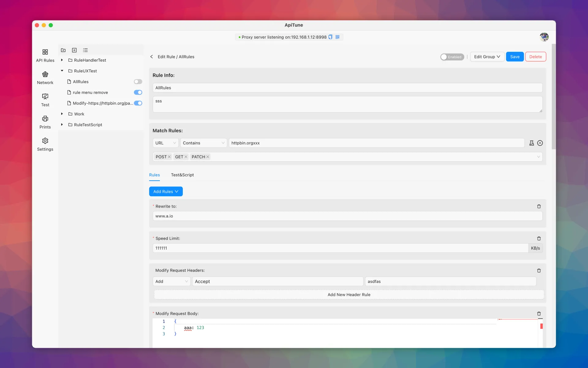The width and height of the screenshot is (588, 368).
Task: Open the Prints section icon
Action: pyautogui.click(x=45, y=119)
